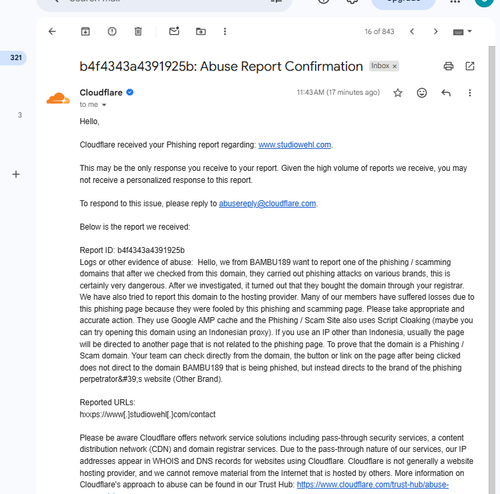Screen dimensions: 500x494
Task: Click abusereply@cloudflare.com email link
Action: click(x=267, y=204)
